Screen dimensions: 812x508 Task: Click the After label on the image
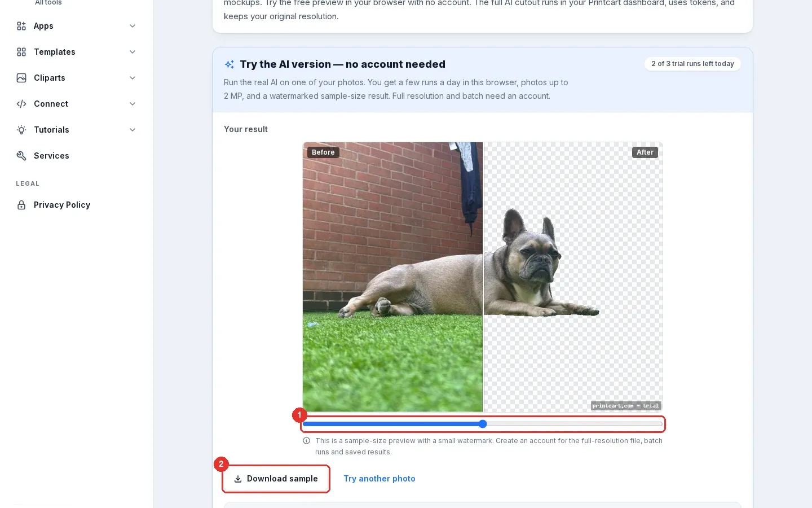point(645,152)
